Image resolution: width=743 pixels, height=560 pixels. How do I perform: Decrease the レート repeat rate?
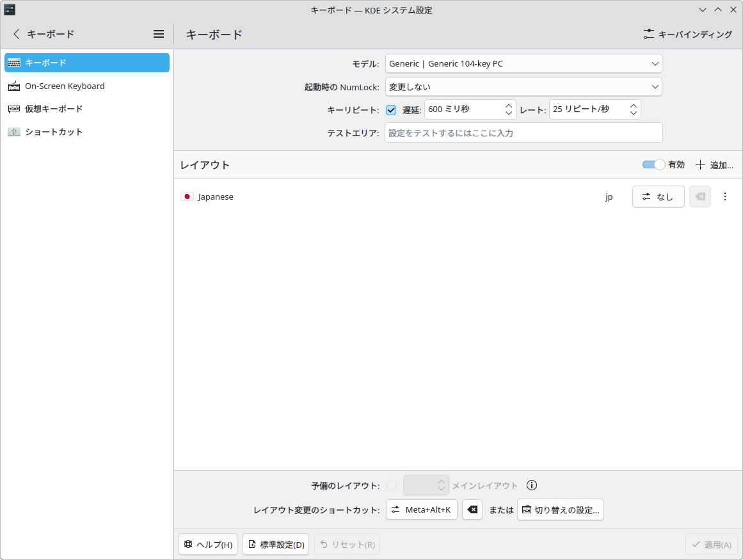point(634,114)
